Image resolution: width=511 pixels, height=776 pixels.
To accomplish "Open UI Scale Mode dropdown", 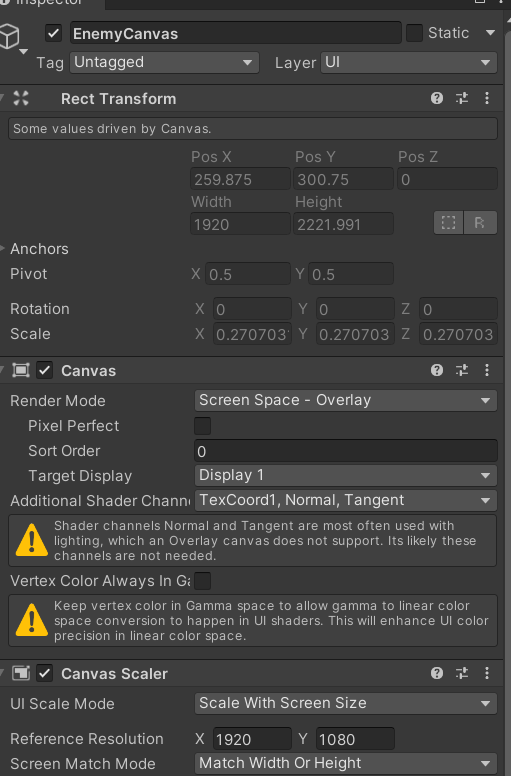I will coord(346,703).
